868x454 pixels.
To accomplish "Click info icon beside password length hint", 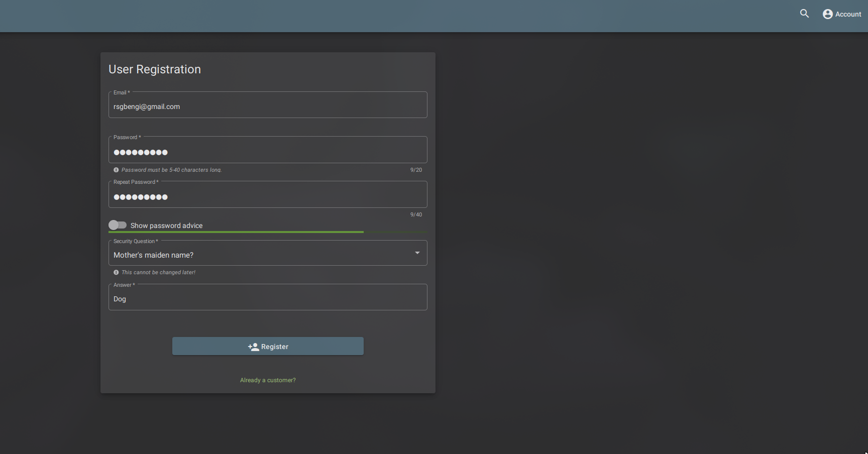I will [116, 170].
